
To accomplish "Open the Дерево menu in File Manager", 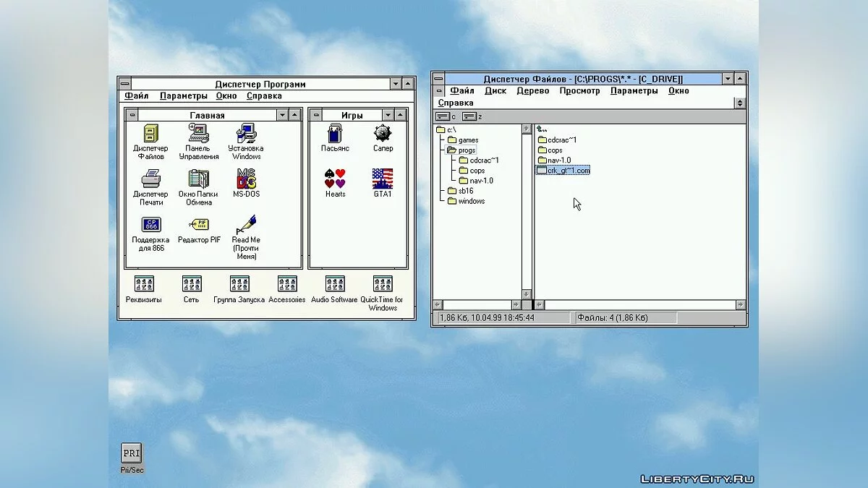I will pos(532,91).
